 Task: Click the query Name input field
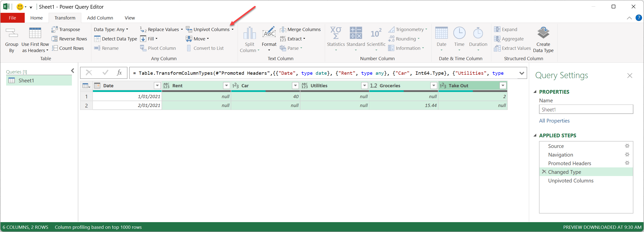tap(586, 109)
